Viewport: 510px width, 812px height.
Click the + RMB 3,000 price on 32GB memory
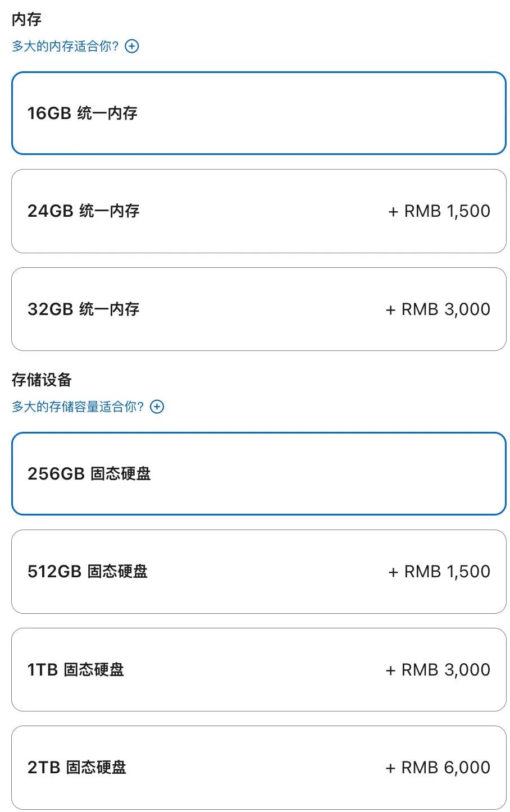tap(438, 309)
